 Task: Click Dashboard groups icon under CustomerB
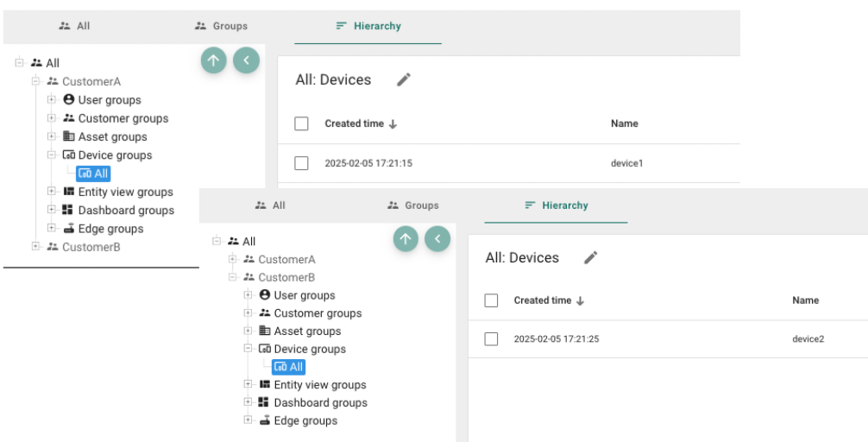pyautogui.click(x=265, y=402)
